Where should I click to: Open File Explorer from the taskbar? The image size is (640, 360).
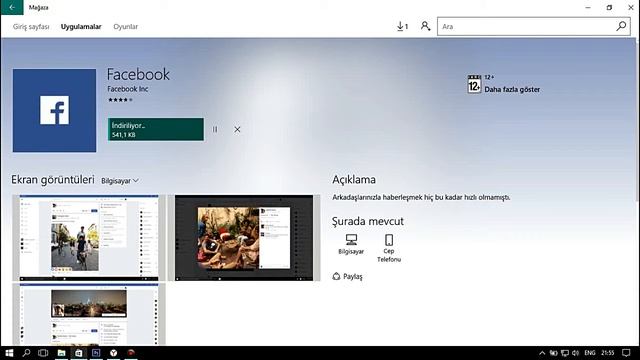(x=61, y=353)
